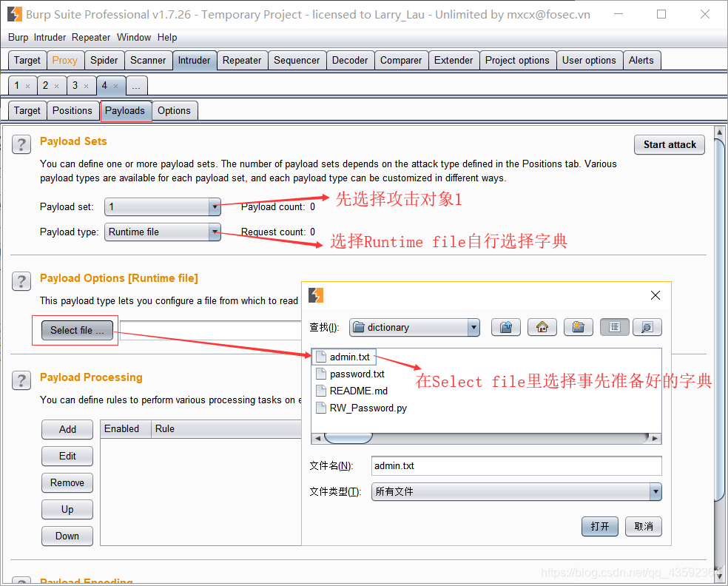Close Intruder attack tab 3
This screenshot has height=586, width=728.
[x=87, y=87]
